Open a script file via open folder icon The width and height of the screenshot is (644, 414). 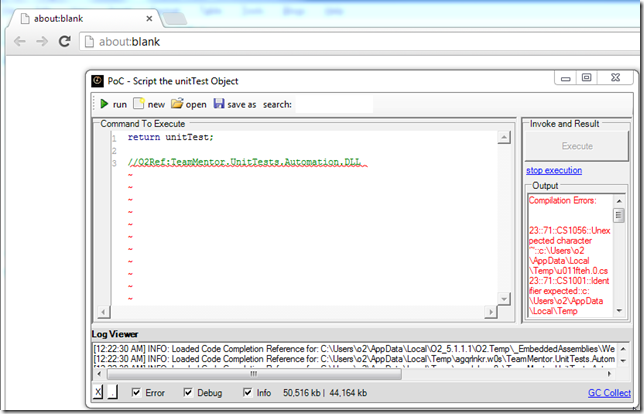coord(177,104)
